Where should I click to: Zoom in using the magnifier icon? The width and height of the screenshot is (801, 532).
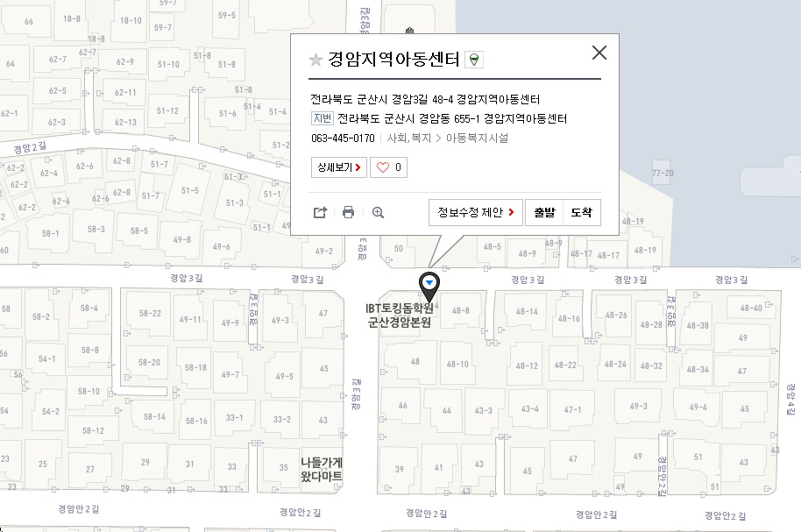(379, 212)
